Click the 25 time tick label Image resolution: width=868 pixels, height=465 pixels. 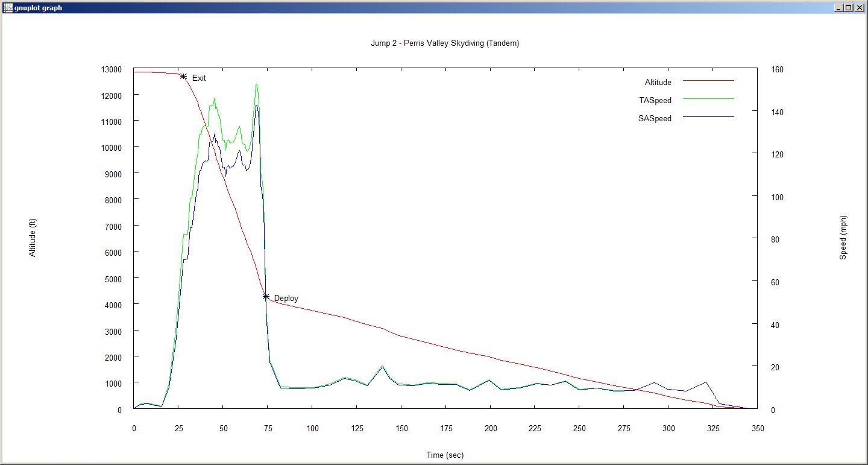point(178,428)
